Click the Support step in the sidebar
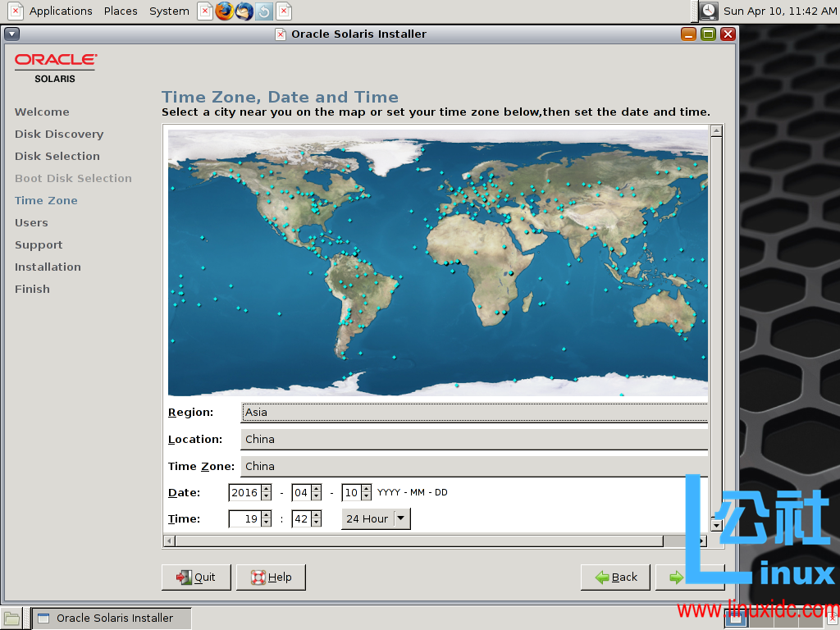Image resolution: width=840 pixels, height=630 pixels. tap(39, 244)
